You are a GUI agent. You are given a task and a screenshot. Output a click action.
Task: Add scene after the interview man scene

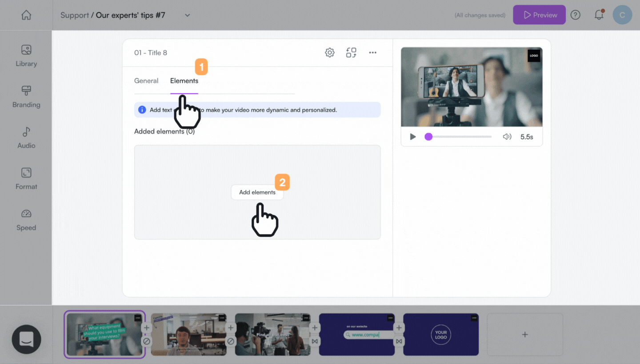click(x=231, y=328)
